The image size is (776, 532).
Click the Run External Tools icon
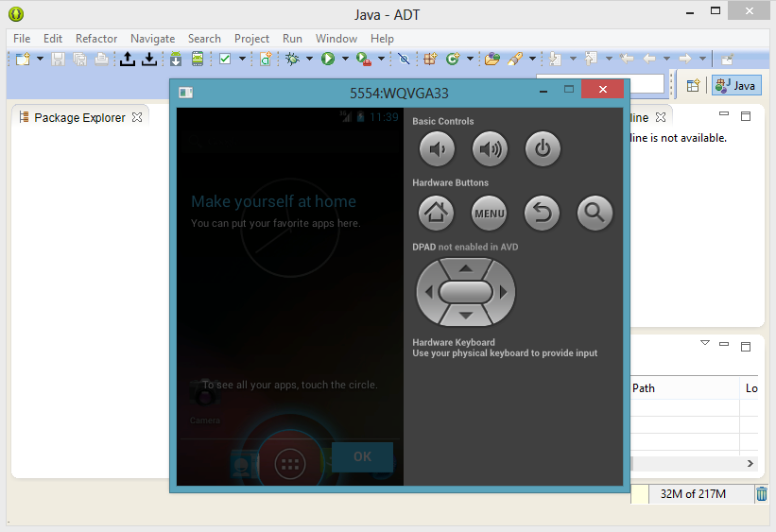point(364,60)
